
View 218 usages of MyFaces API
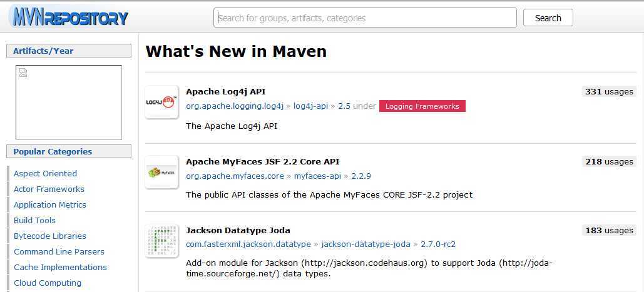(609, 161)
